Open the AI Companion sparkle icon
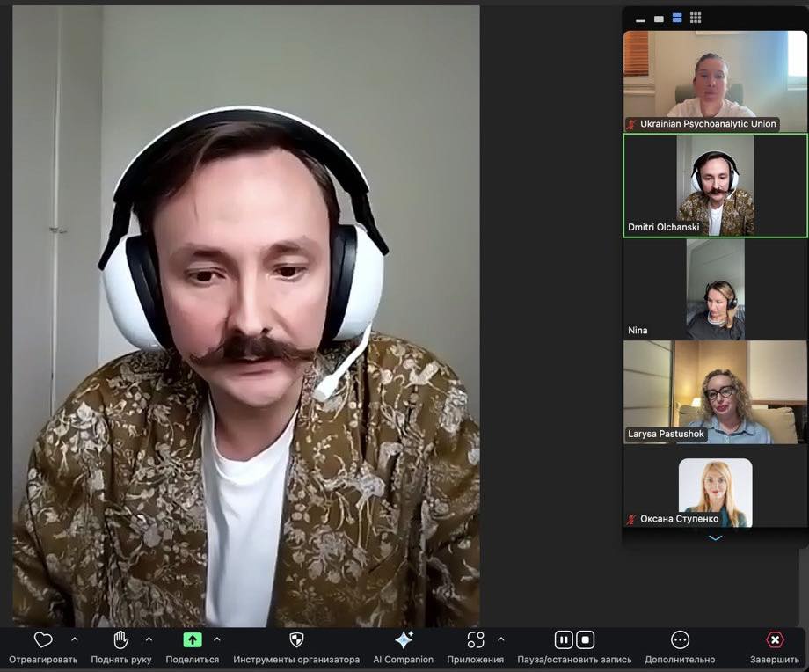The width and height of the screenshot is (809, 672). 404,640
